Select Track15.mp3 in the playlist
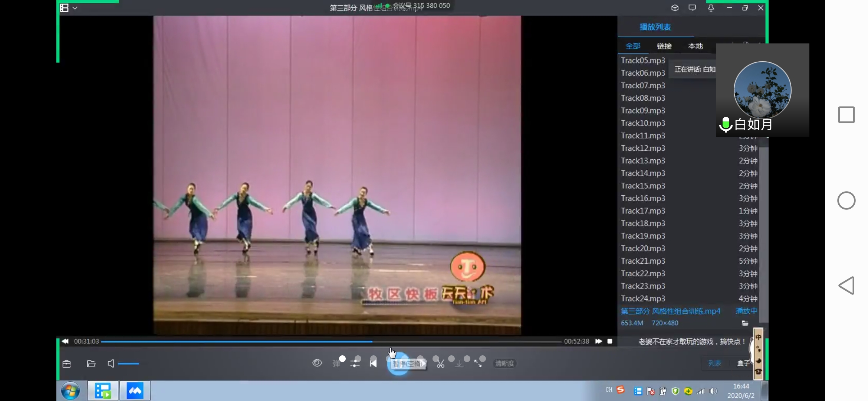Screen dimensions: 868x401 [x=689, y=186]
